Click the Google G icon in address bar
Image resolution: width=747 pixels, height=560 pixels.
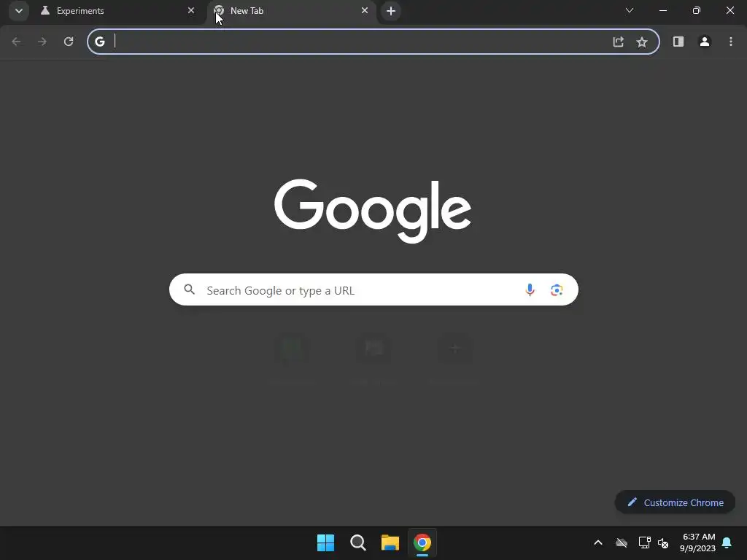pyautogui.click(x=99, y=42)
